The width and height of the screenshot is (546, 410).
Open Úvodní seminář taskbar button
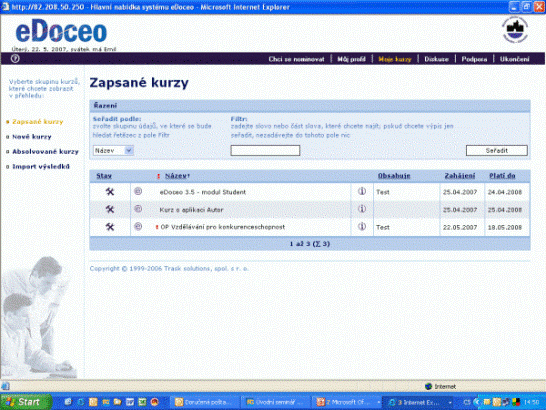click(x=274, y=402)
